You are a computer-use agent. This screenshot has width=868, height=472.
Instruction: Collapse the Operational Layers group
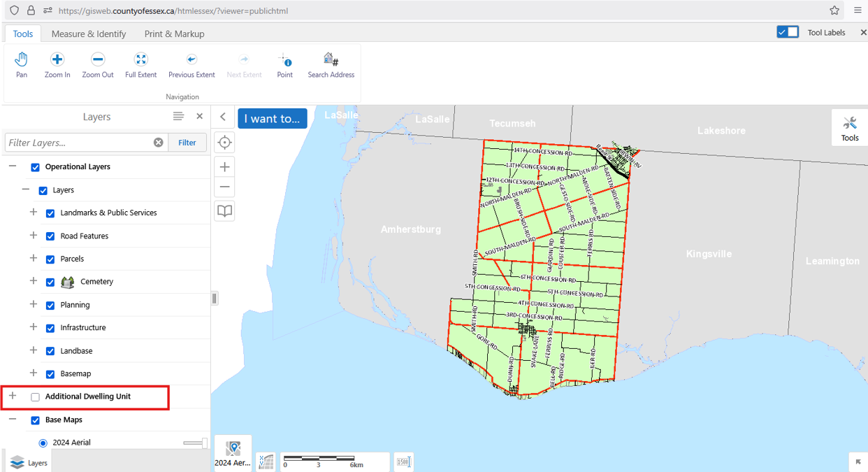[x=11, y=166]
